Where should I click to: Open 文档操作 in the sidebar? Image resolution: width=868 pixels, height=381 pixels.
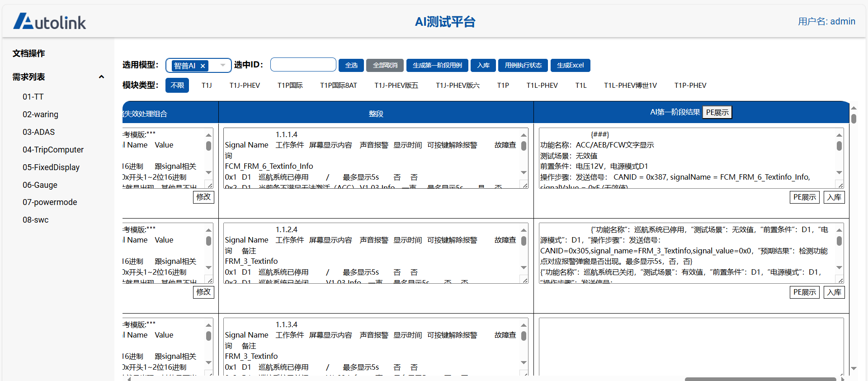coord(28,53)
